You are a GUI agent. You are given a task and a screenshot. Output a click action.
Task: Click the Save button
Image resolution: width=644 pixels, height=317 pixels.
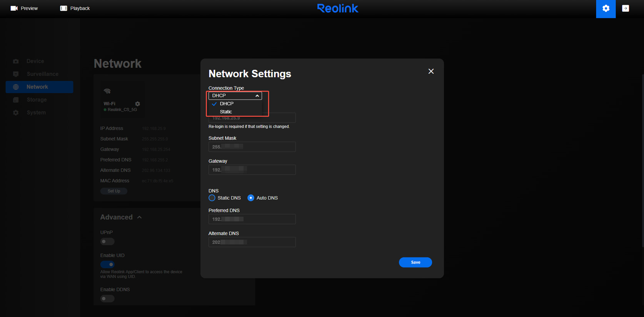(x=415, y=262)
